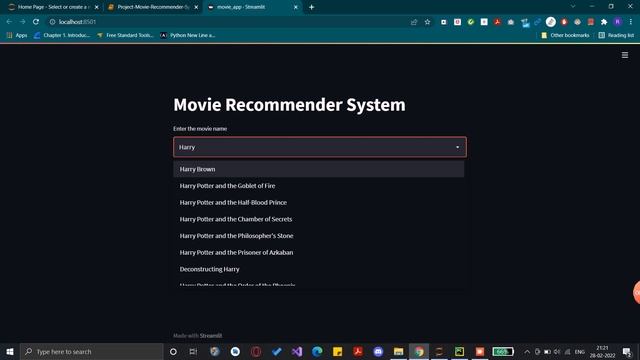The image size is (640, 360).
Task: Bookmark this page with the star icon
Action: pyautogui.click(x=427, y=22)
